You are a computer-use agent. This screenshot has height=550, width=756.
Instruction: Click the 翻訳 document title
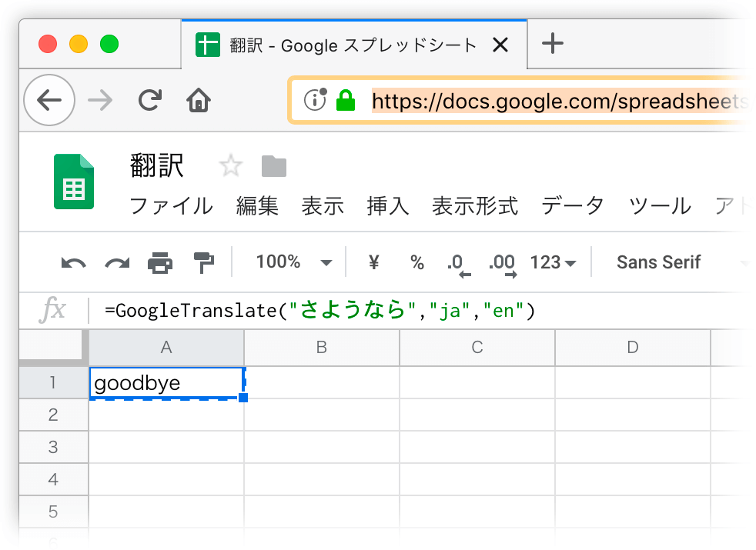[x=157, y=165]
